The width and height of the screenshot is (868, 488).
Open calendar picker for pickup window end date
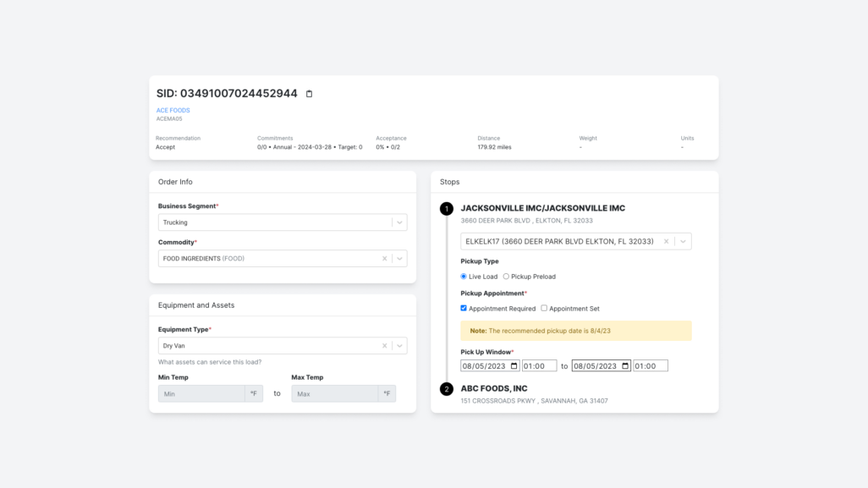[x=625, y=366]
